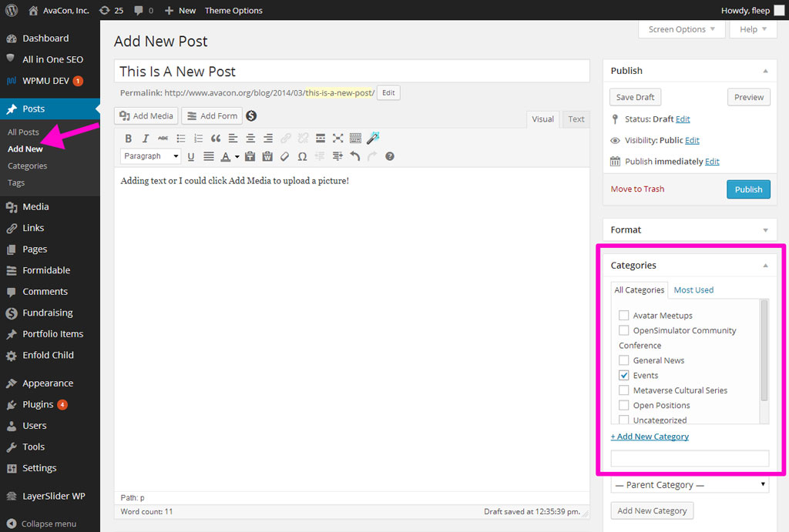Move to Trash link
The width and height of the screenshot is (789, 532).
637,189
